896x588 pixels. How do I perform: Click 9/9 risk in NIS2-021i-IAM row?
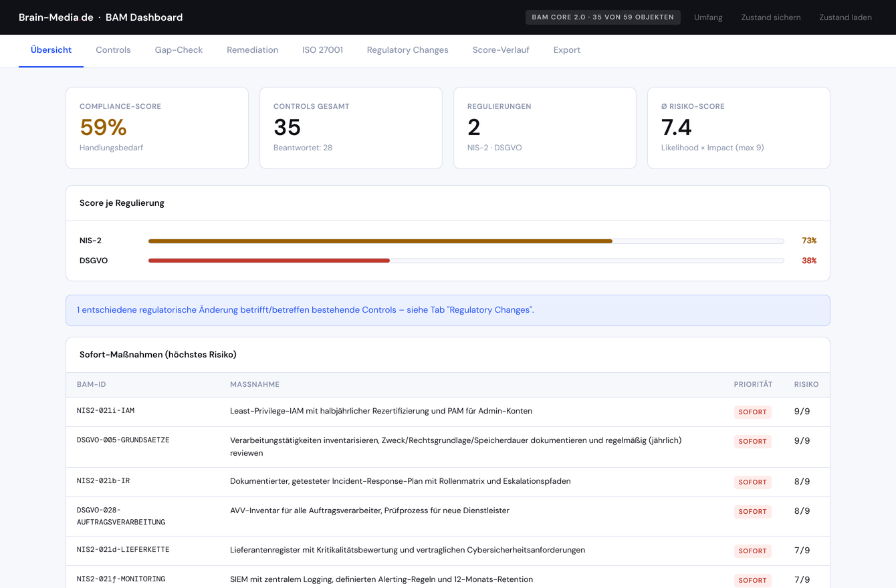coord(802,412)
